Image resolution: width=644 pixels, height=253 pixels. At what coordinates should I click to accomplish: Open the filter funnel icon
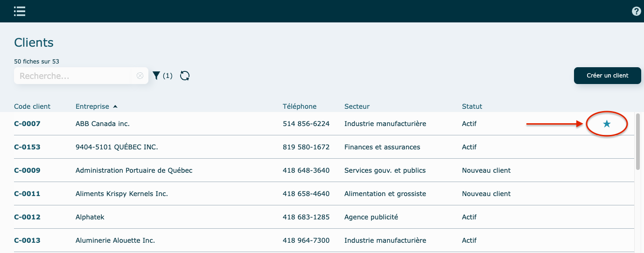pyautogui.click(x=156, y=76)
